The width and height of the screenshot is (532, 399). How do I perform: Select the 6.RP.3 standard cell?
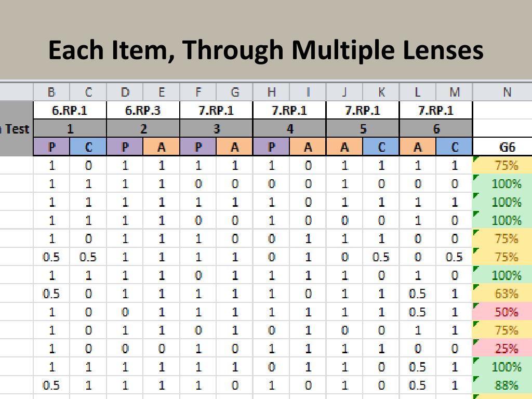coord(143,110)
